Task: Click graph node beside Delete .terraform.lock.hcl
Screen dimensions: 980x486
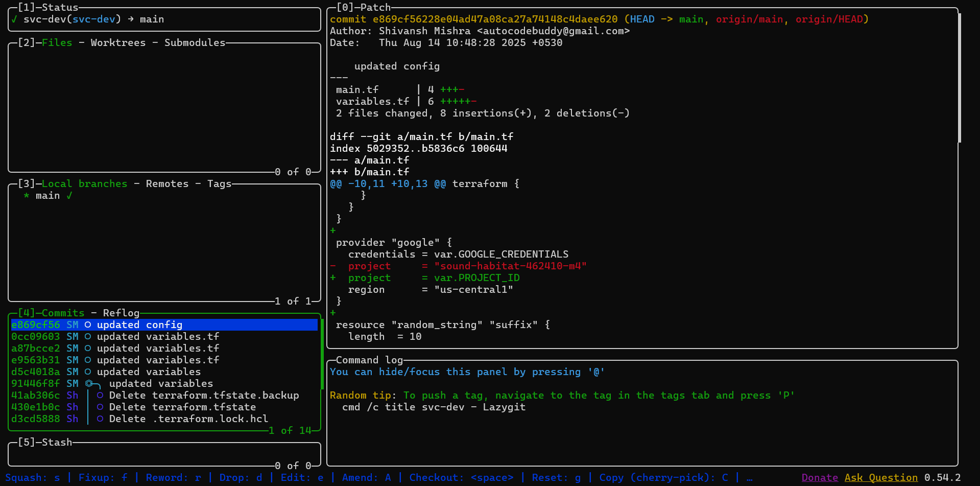Action: 100,419
